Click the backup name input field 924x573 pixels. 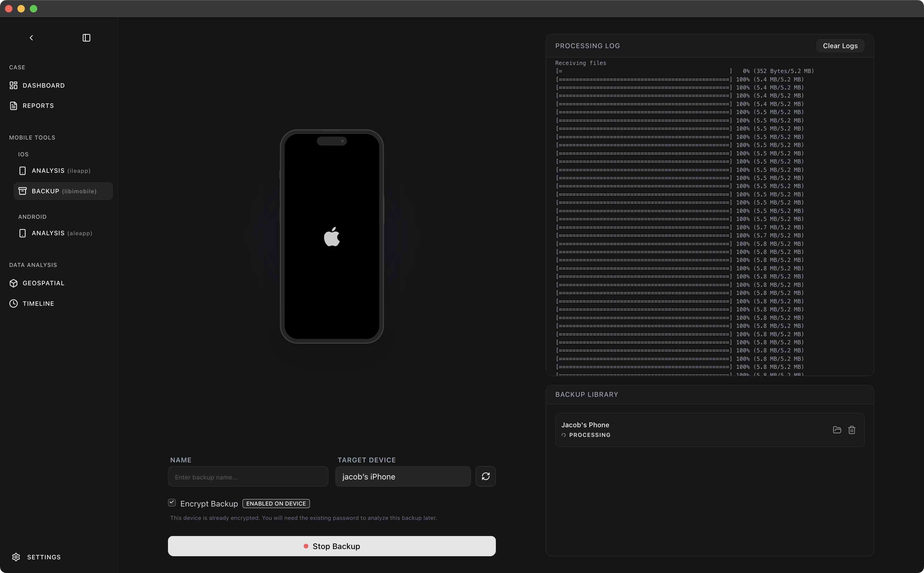[x=248, y=476]
